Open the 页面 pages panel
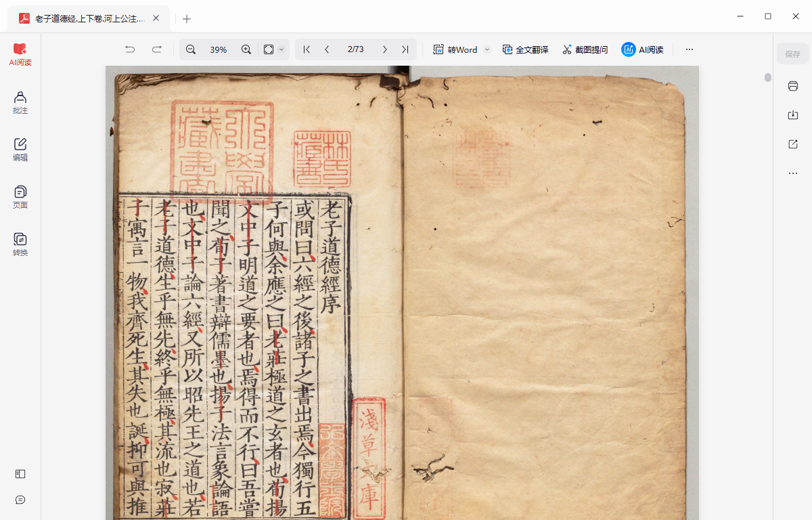This screenshot has height=520, width=812. 20,197
